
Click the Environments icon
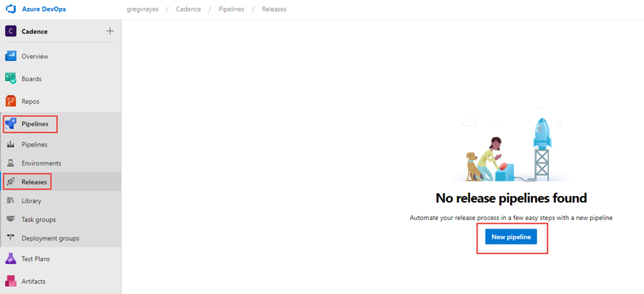click(x=11, y=163)
